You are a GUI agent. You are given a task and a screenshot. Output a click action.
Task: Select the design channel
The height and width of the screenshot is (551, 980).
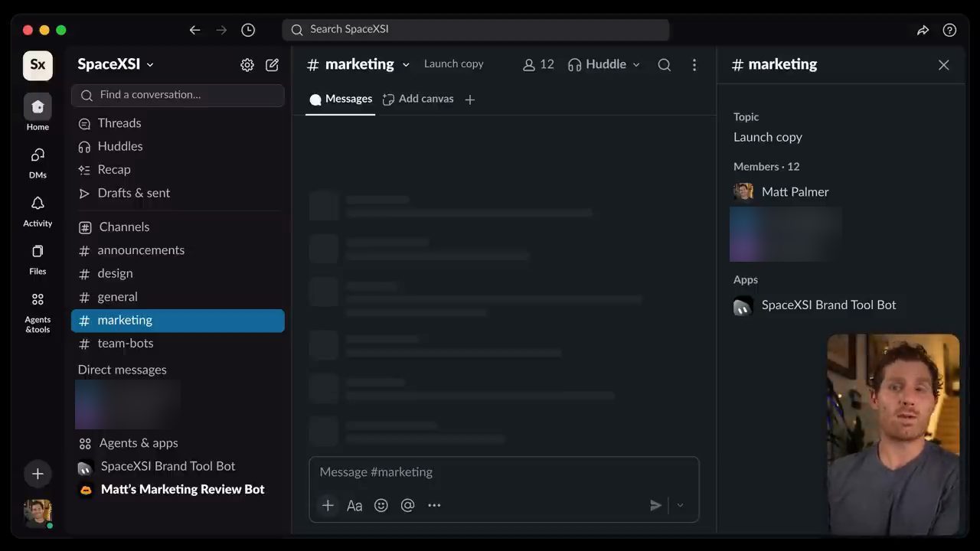pos(178,273)
